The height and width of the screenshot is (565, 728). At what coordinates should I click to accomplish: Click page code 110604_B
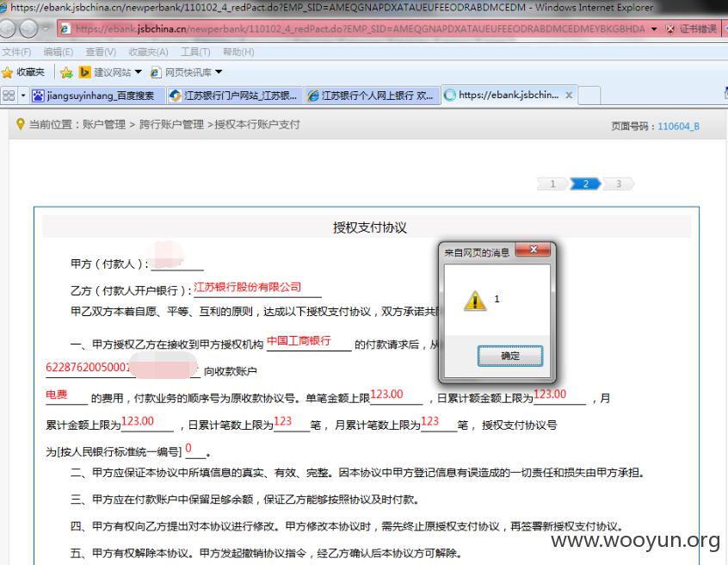[x=678, y=127]
